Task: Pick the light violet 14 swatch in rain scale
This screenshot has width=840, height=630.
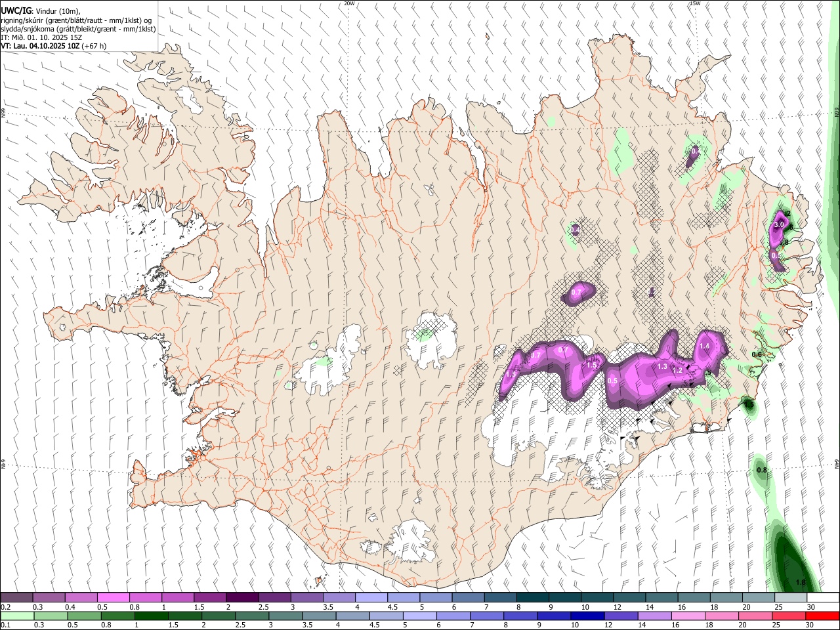Action: point(655,616)
